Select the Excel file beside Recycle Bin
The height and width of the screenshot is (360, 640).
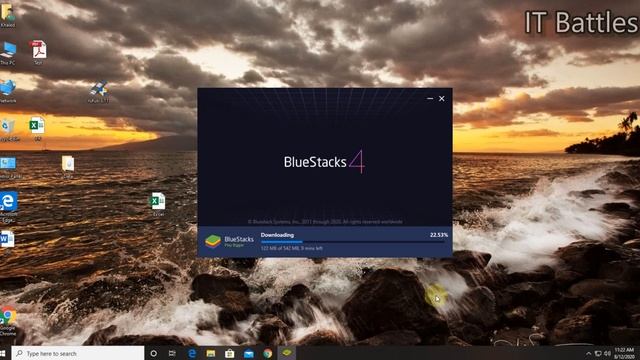click(x=37, y=129)
